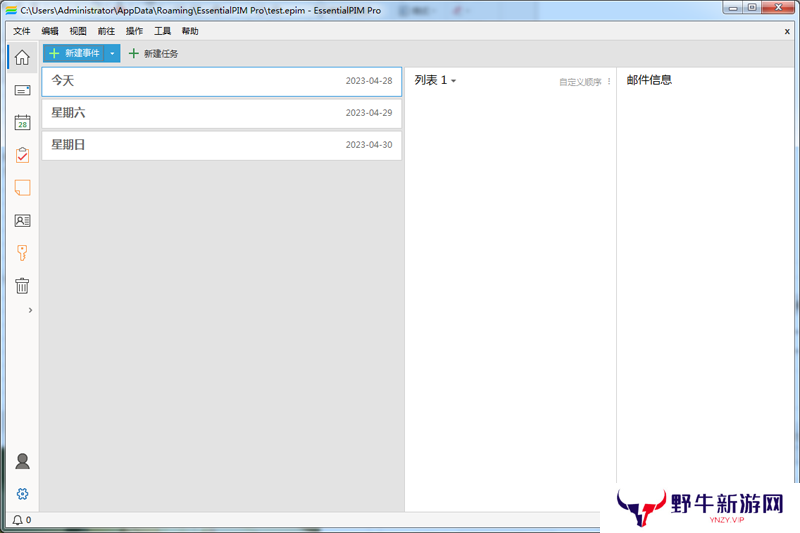Maximize the EssentialPIM Pro window
The height and width of the screenshot is (533, 800).
pos(752,8)
